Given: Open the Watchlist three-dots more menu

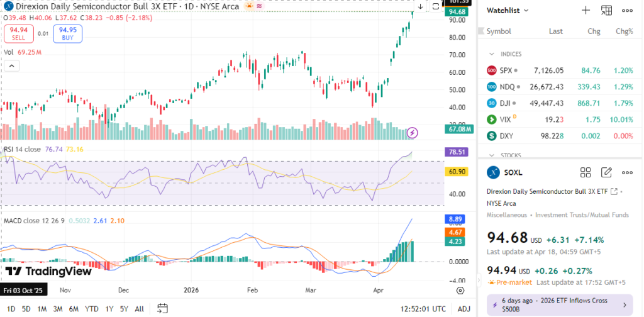Looking at the screenshot, I should click(627, 10).
